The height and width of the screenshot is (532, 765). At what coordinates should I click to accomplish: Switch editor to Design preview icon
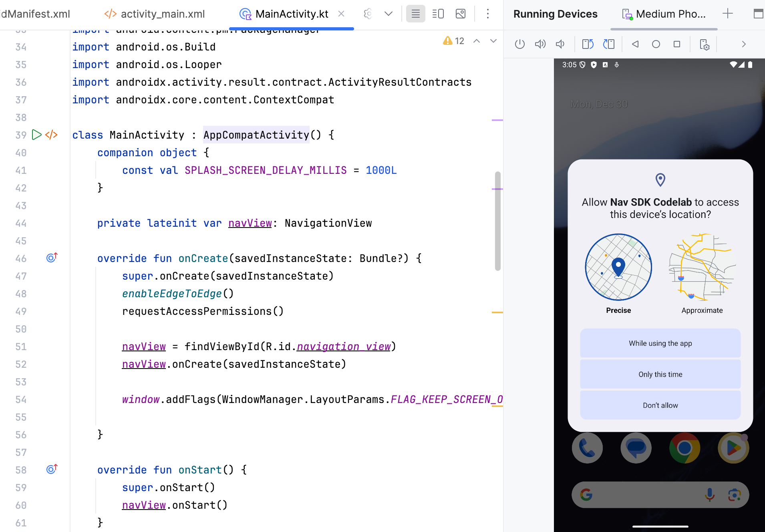[x=461, y=13]
